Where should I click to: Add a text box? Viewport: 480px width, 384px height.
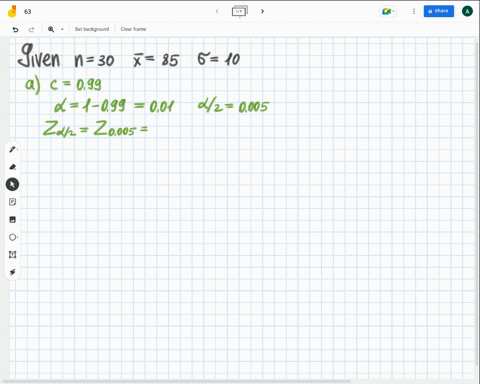click(13, 255)
